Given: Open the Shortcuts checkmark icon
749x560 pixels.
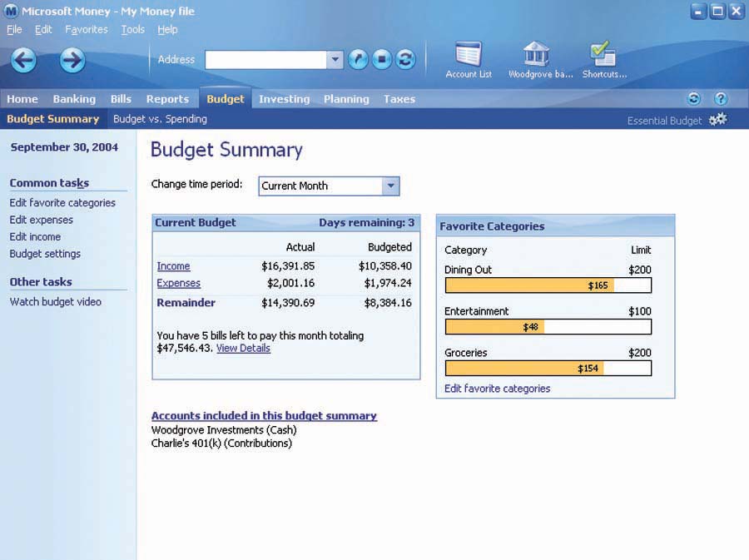Looking at the screenshot, I should click(x=604, y=60).
